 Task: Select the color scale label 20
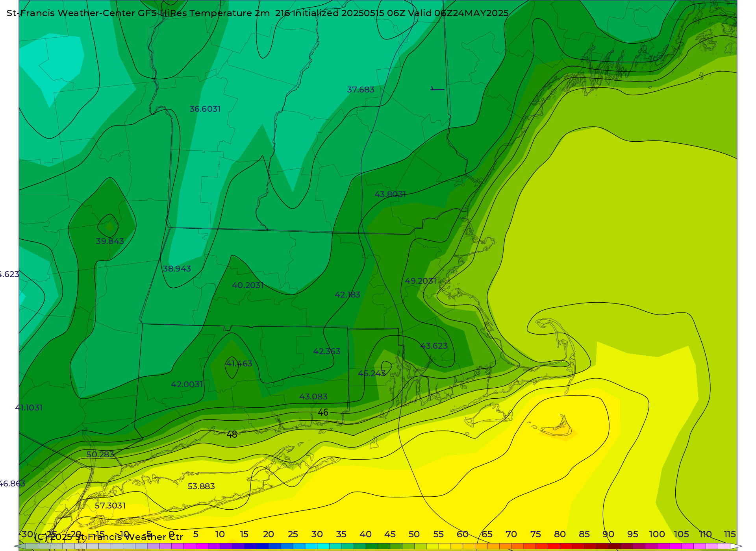[x=269, y=534]
